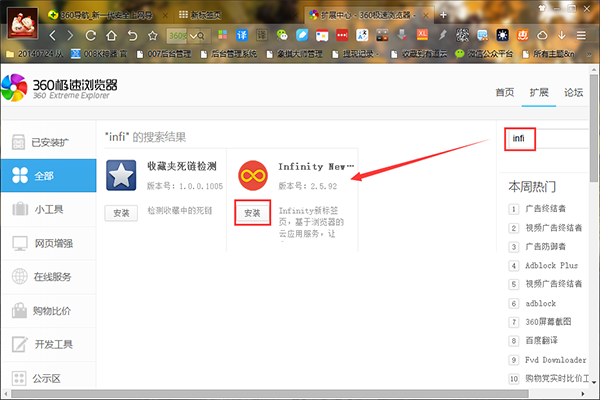Reload the page with the refresh icon
This screenshot has width=600, height=400.
point(90,36)
